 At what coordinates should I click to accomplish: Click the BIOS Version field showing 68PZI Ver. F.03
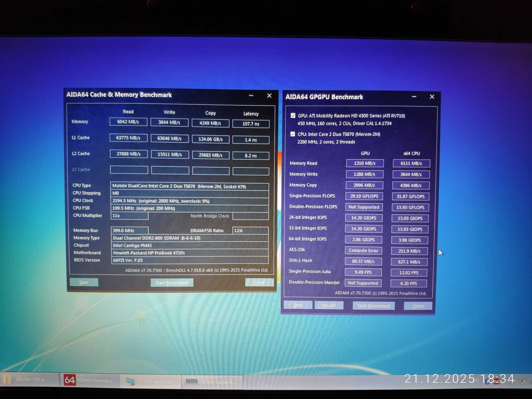point(190,260)
